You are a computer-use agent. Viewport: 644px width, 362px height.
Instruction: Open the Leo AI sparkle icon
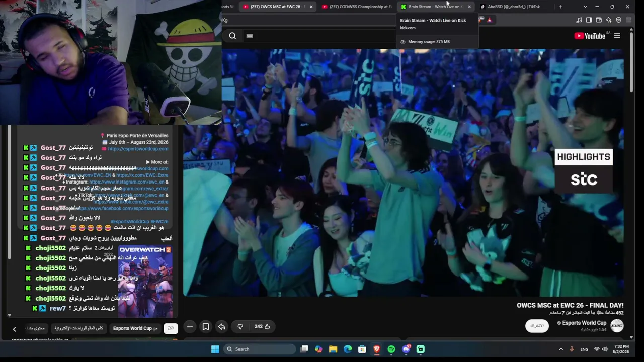609,20
